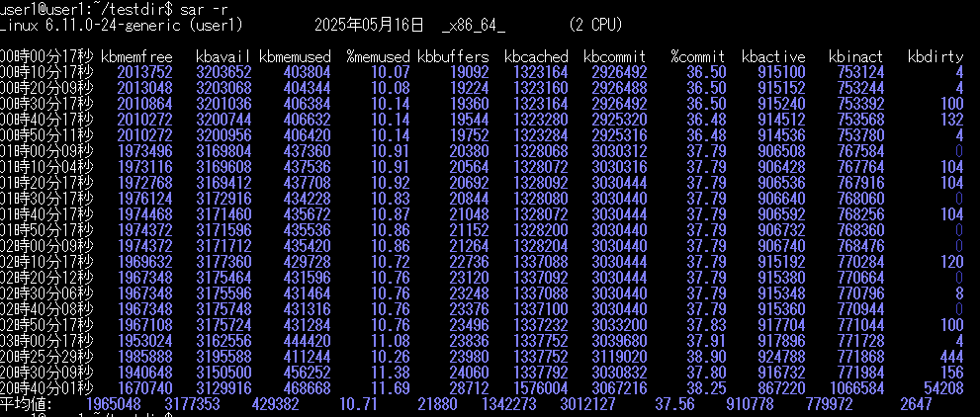Image resolution: width=980 pixels, height=417 pixels.
Task: Click the kbinact column header
Action: point(856,57)
